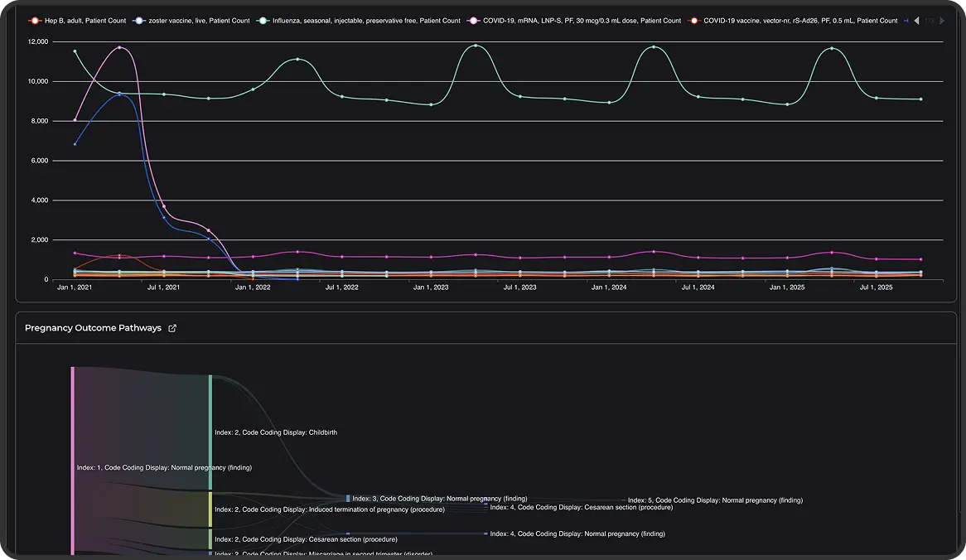Click the COVID-19 mRNA legend marker icon

click(x=475, y=21)
